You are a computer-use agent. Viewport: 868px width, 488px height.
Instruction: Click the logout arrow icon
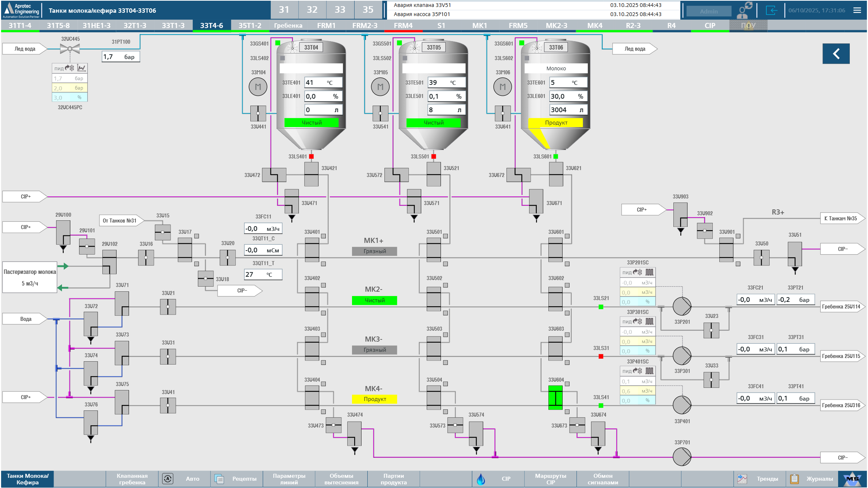click(771, 10)
